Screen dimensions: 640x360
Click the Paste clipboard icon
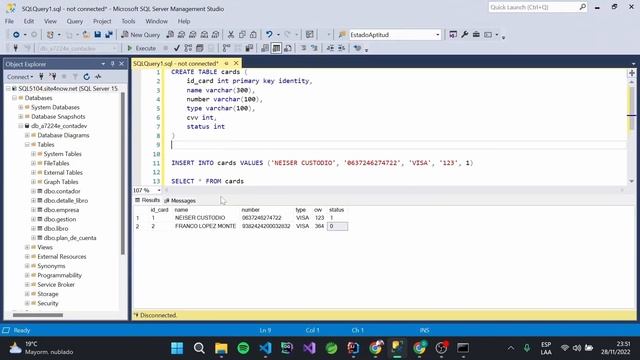253,35
